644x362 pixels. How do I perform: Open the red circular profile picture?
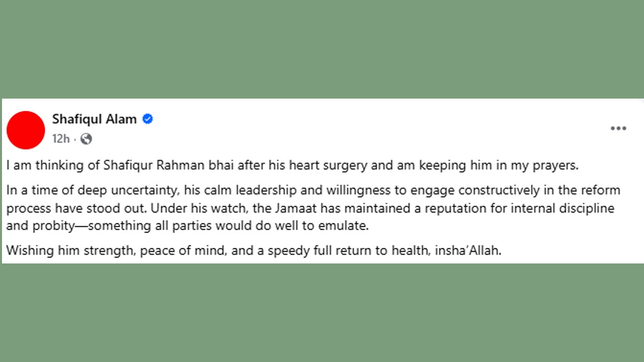pyautogui.click(x=26, y=130)
